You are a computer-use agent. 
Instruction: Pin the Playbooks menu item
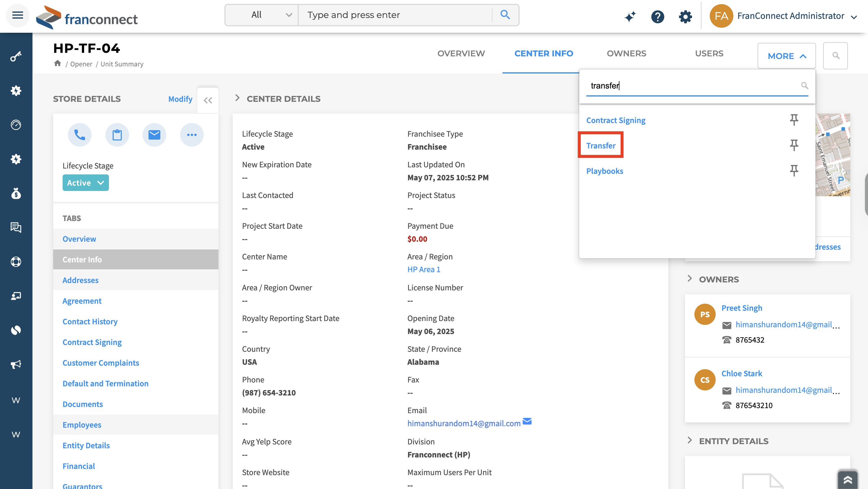794,170
